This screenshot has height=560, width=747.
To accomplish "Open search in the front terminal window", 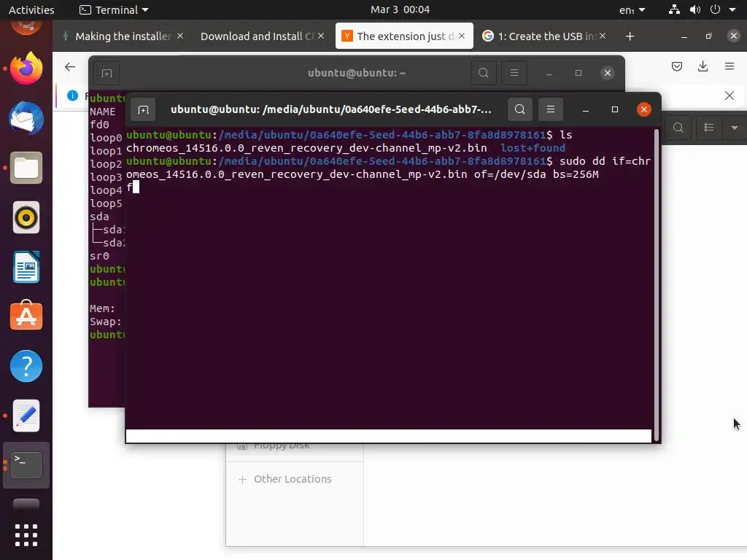I will coord(519,109).
